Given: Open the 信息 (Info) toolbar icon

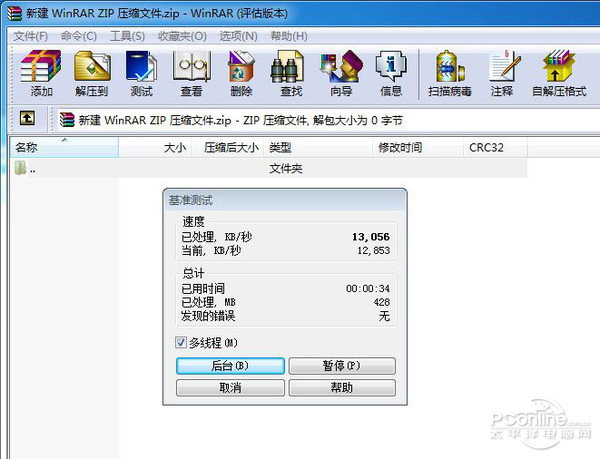Looking at the screenshot, I should click(391, 73).
